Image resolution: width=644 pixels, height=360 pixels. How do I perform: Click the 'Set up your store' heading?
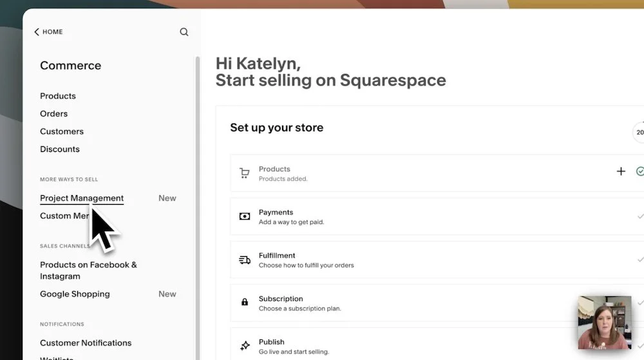pyautogui.click(x=276, y=128)
